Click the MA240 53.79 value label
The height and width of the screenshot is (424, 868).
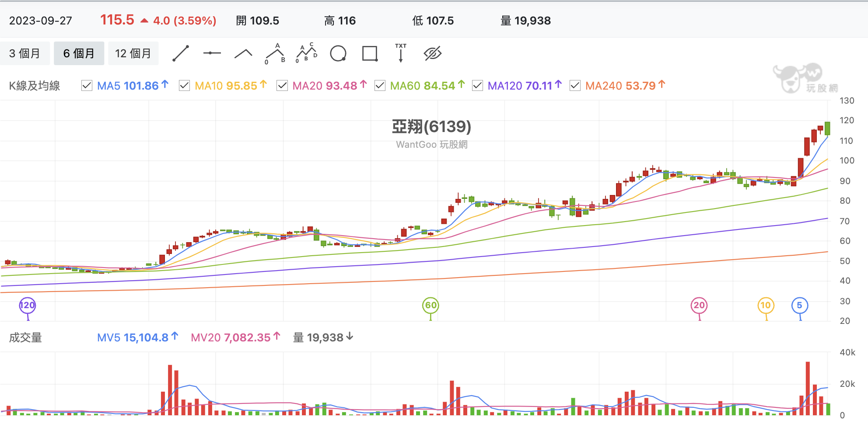[x=625, y=86]
